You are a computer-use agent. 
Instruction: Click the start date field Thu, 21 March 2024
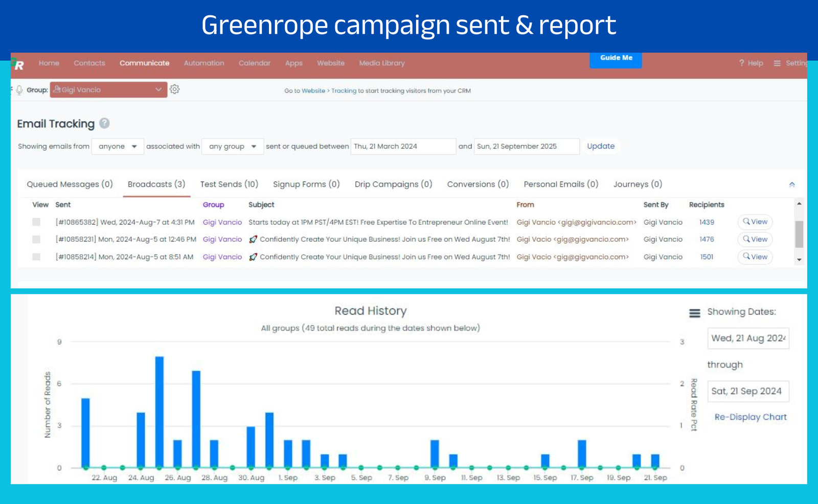[403, 146]
